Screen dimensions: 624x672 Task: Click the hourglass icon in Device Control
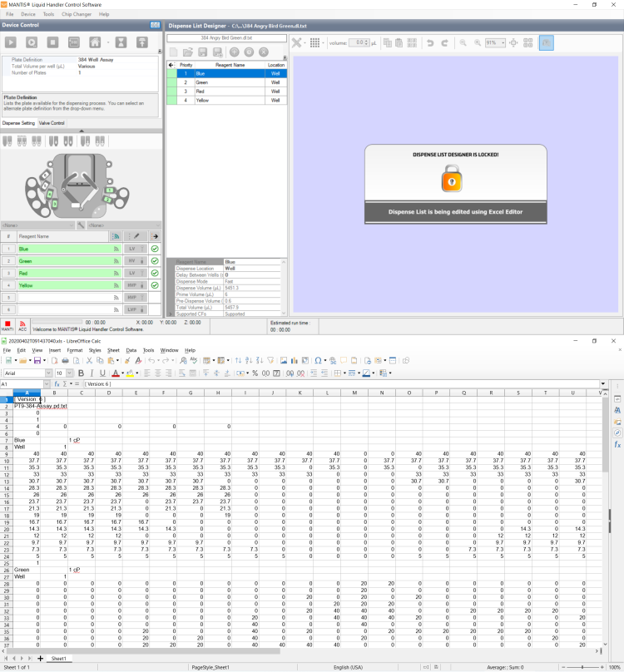(x=121, y=42)
